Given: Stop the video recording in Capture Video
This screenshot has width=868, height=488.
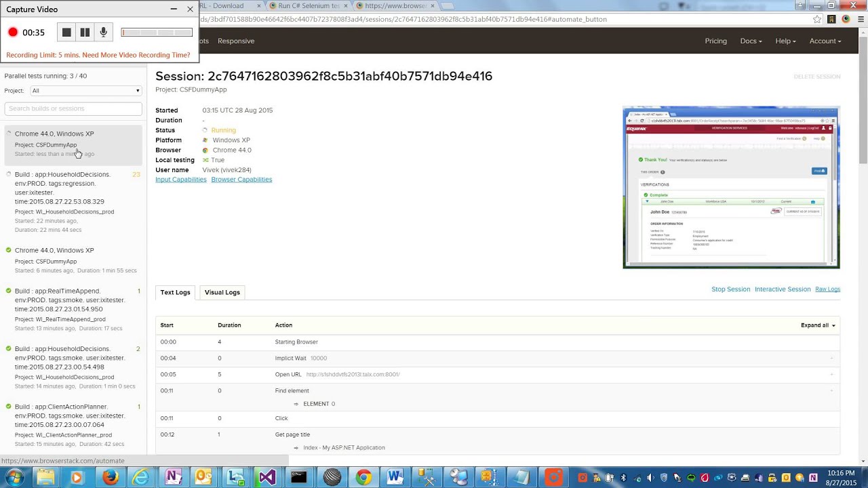Looking at the screenshot, I should [x=66, y=32].
